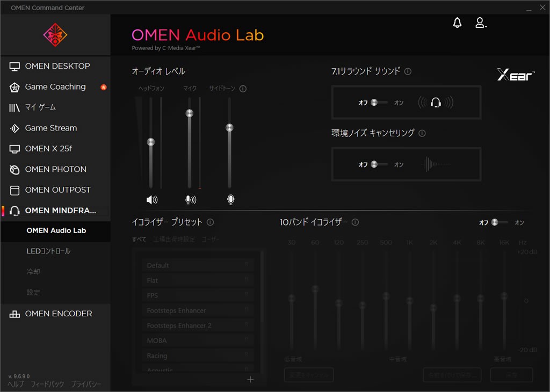This screenshot has height=392, width=550.
Task: Select 冷却 sub-tab
Action: tap(33, 272)
